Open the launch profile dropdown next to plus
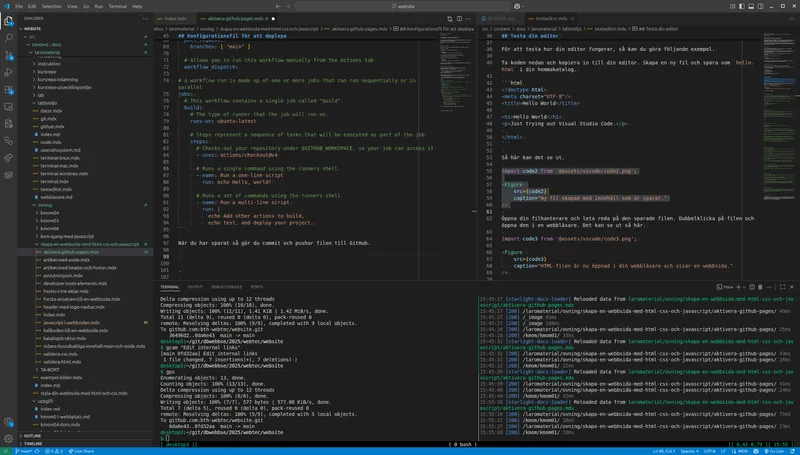Screen dimensions: 800x455 point(744,287)
